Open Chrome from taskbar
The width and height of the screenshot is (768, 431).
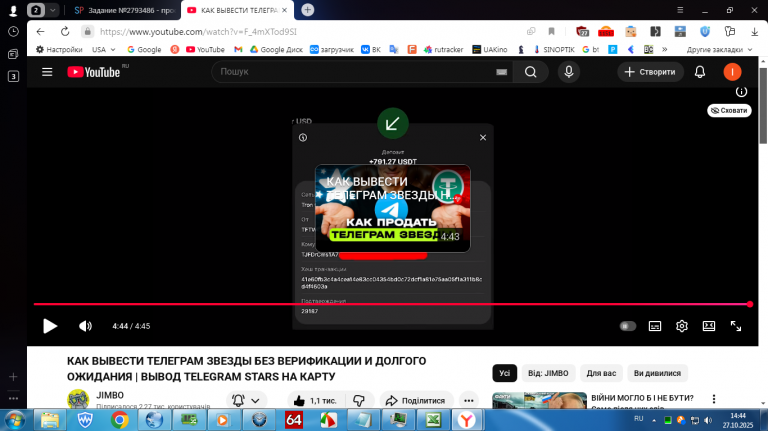click(120, 420)
